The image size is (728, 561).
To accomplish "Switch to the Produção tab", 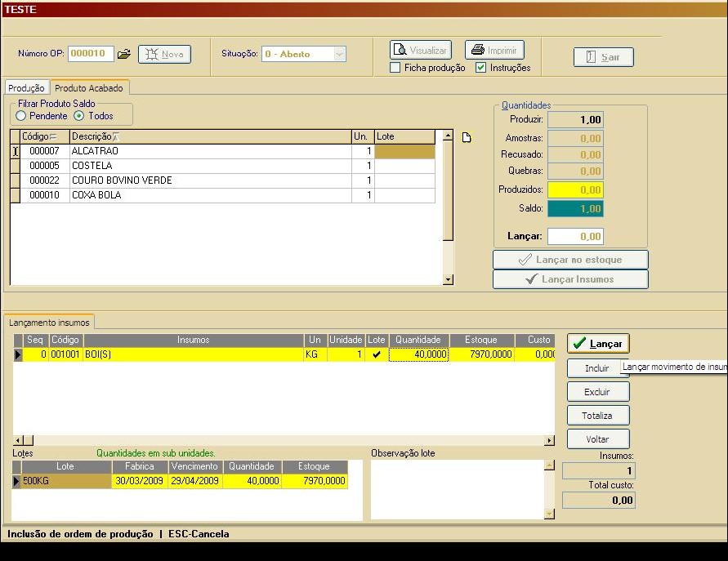I will click(x=26, y=87).
